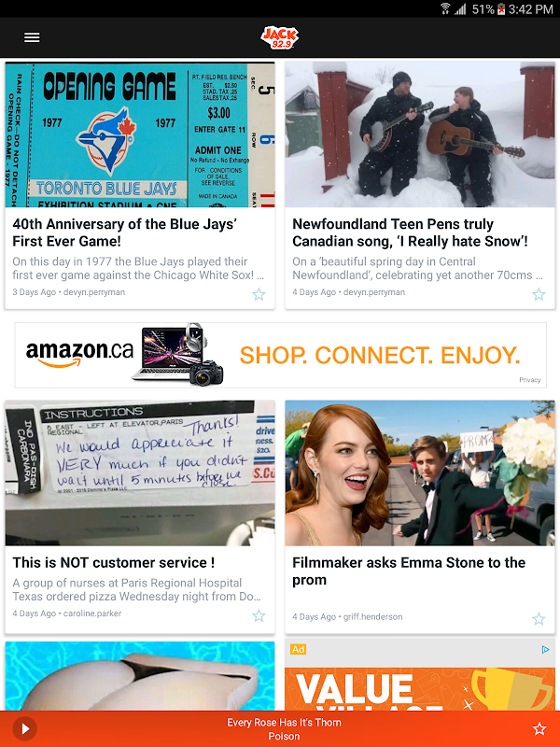
Task: Open 'Filmmaker asks Emma Stone to the prom' headline
Action: tap(409, 571)
